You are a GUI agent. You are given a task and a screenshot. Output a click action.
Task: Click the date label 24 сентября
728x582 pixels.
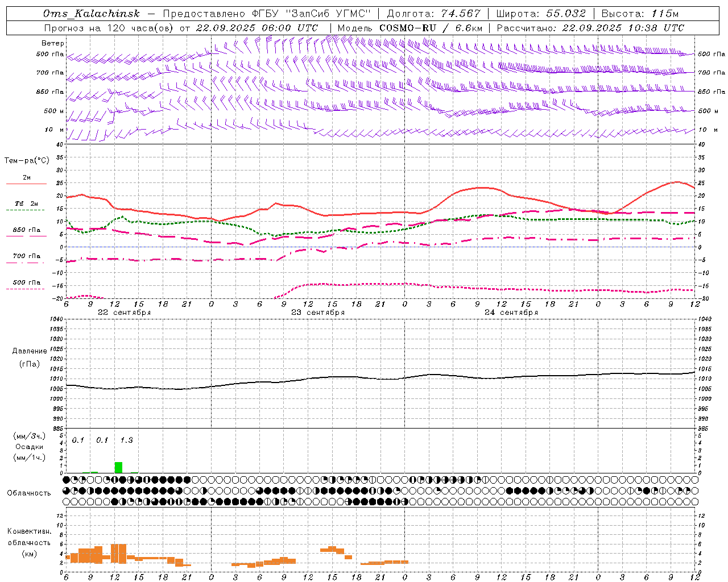pyautogui.click(x=511, y=313)
